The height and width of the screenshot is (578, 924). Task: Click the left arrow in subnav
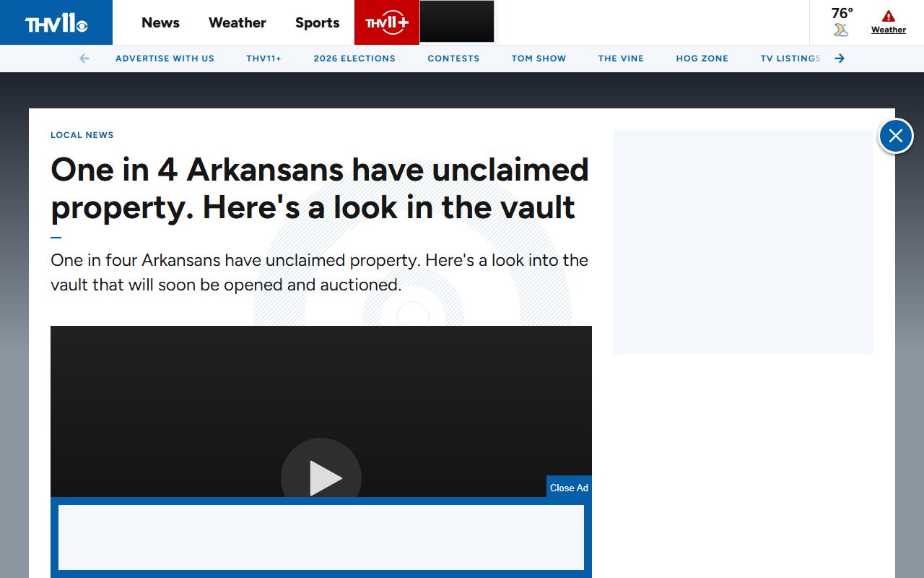click(84, 59)
